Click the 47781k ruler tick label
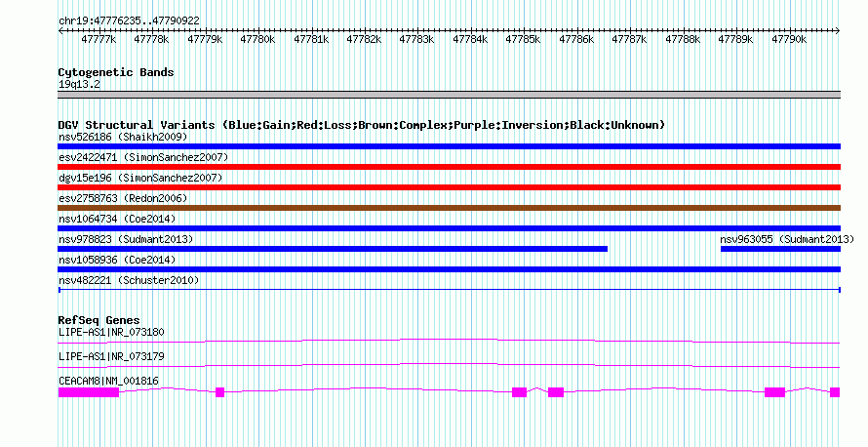 point(311,40)
